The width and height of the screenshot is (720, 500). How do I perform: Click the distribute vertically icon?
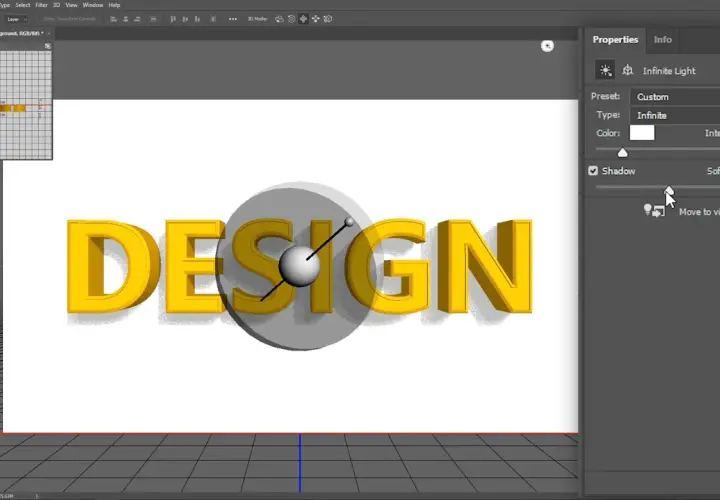pos(213,19)
